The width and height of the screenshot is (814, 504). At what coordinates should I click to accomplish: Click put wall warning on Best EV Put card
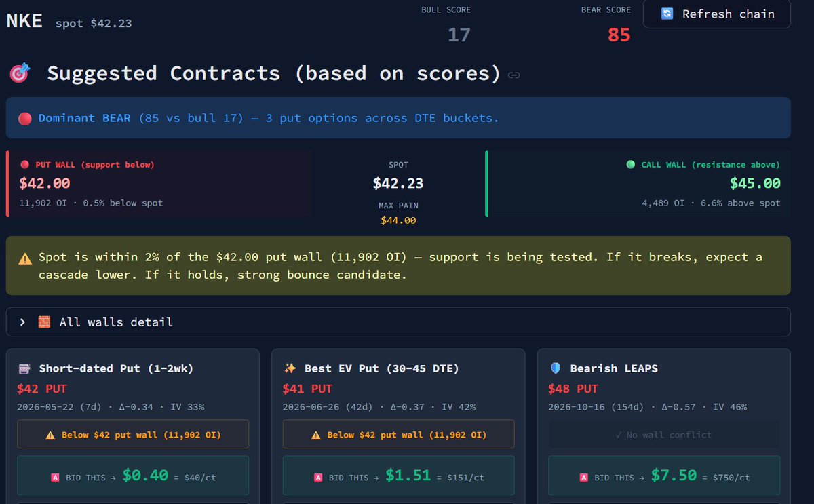coord(398,434)
